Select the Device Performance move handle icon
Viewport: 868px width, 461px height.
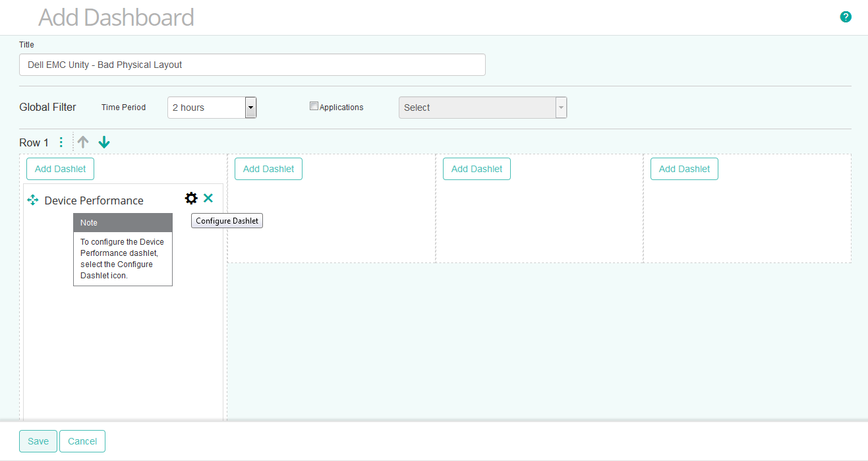32,200
